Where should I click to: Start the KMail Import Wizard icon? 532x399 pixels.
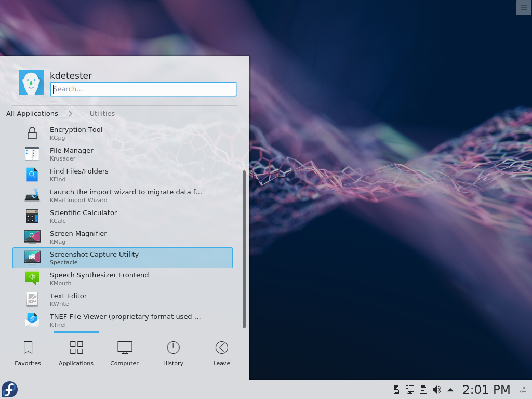tap(32, 195)
